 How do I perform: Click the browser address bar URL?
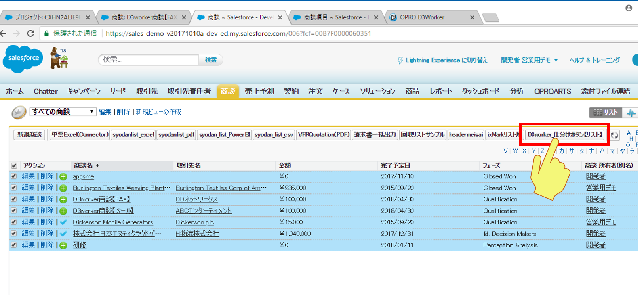point(238,34)
